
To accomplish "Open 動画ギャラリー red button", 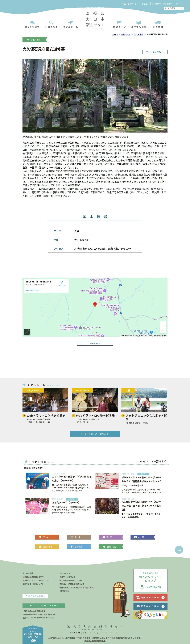I will click(150, 597).
